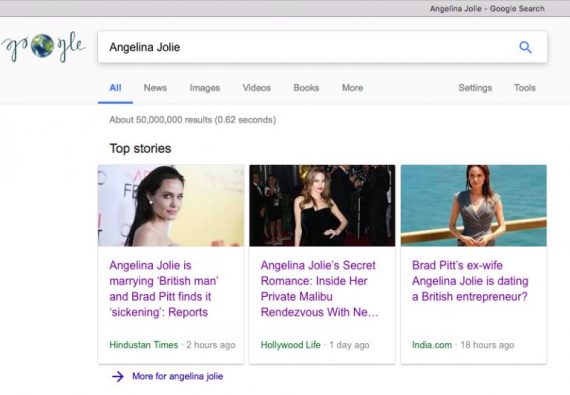Screen dimensions: 570x395
Task: Click the '1 day ago' timestamp
Action: coord(349,345)
